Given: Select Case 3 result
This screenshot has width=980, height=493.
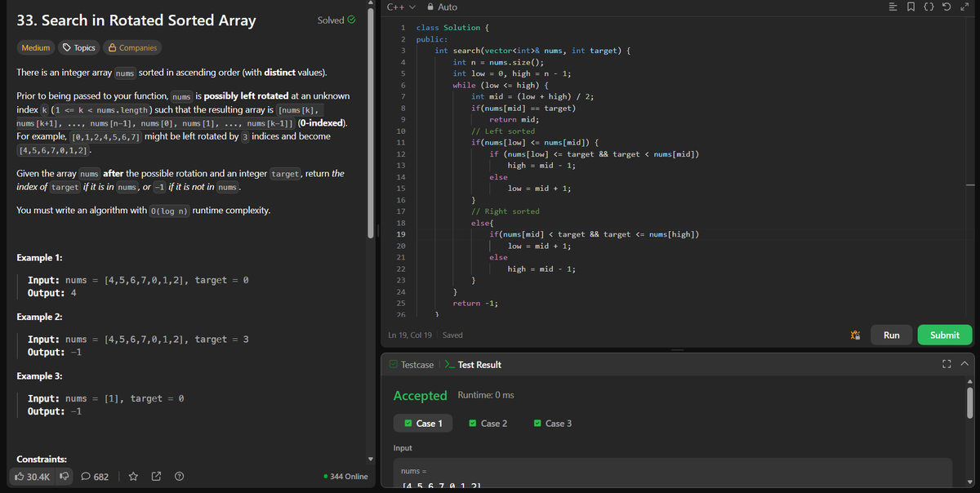Looking at the screenshot, I should pyautogui.click(x=553, y=423).
